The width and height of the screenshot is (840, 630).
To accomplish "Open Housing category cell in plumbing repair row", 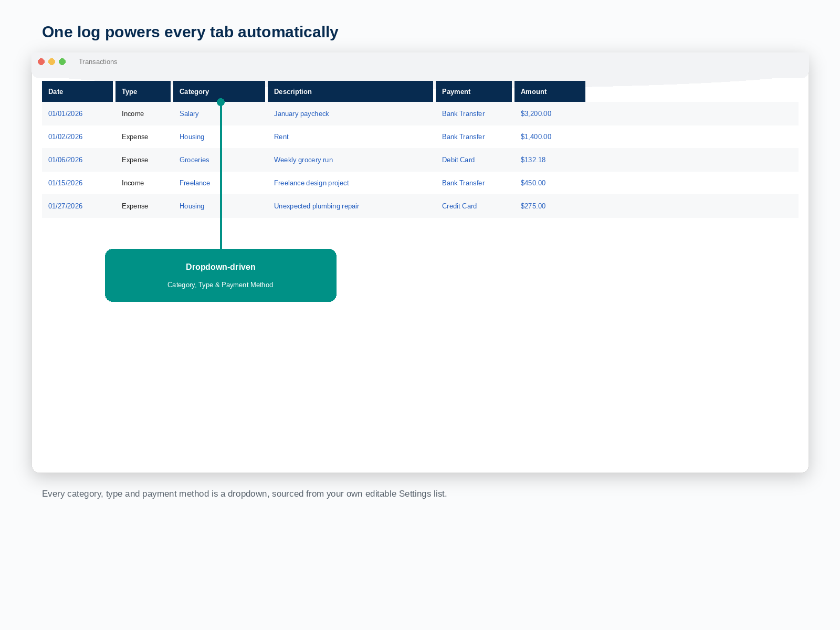I will click(x=192, y=206).
